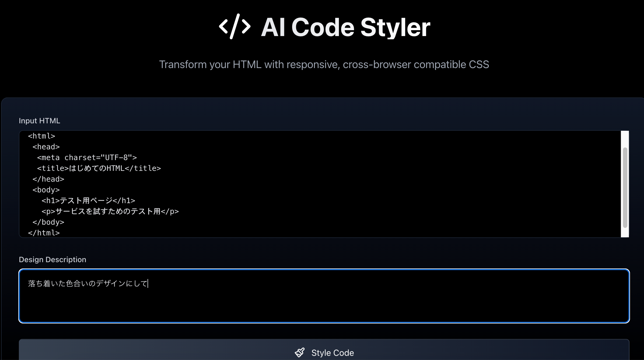This screenshot has width=644, height=360.
Task: Click the opening body tag line
Action: coord(46,190)
